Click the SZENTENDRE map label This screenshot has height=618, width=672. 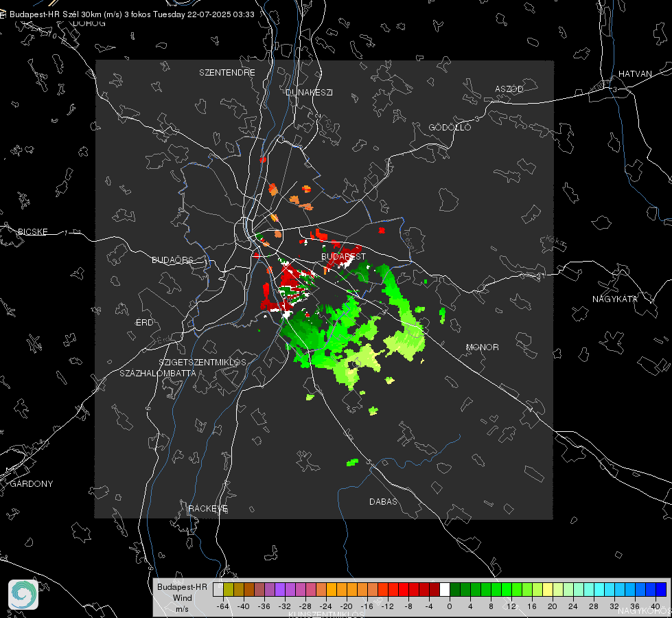pyautogui.click(x=227, y=73)
